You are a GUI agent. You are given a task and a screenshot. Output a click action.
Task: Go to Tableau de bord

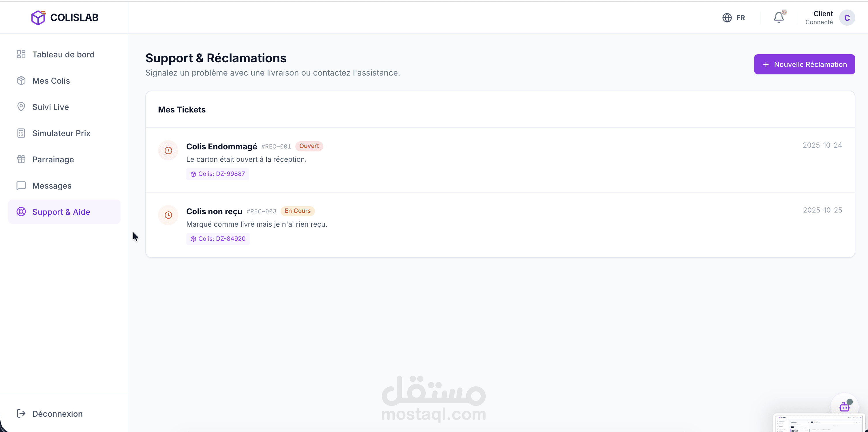click(x=63, y=55)
